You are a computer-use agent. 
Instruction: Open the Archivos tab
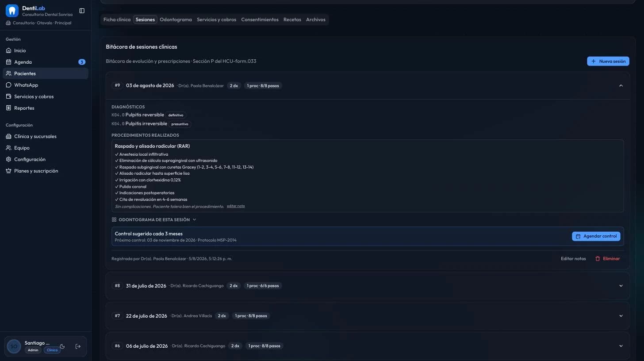(x=316, y=19)
